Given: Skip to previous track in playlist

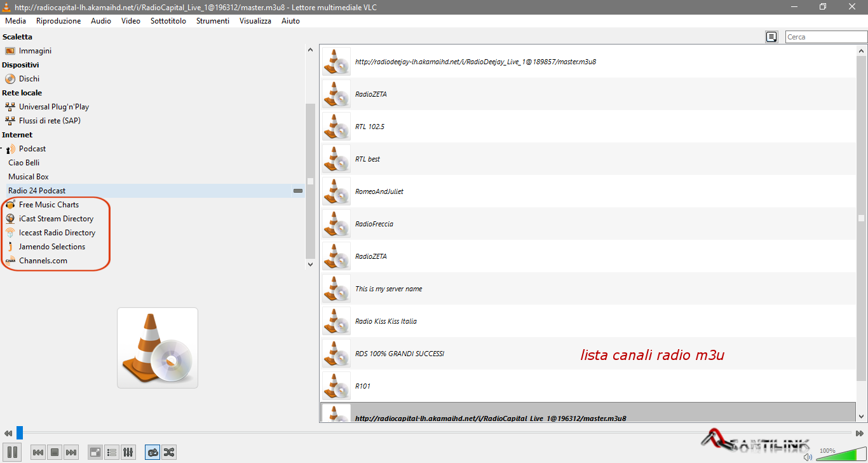Looking at the screenshot, I should tap(38, 452).
